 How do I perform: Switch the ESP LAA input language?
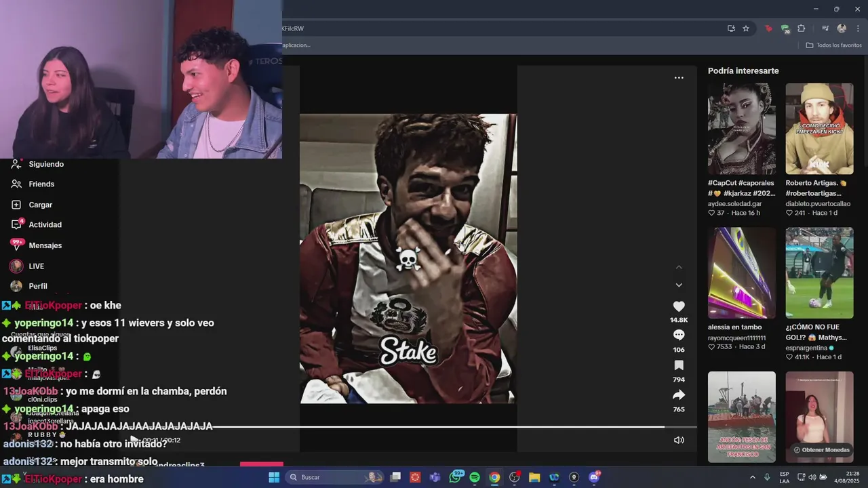click(x=785, y=477)
